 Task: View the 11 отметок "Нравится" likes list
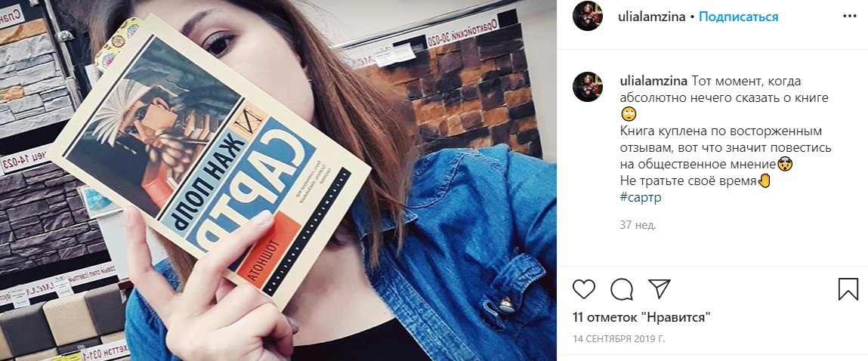point(641,318)
